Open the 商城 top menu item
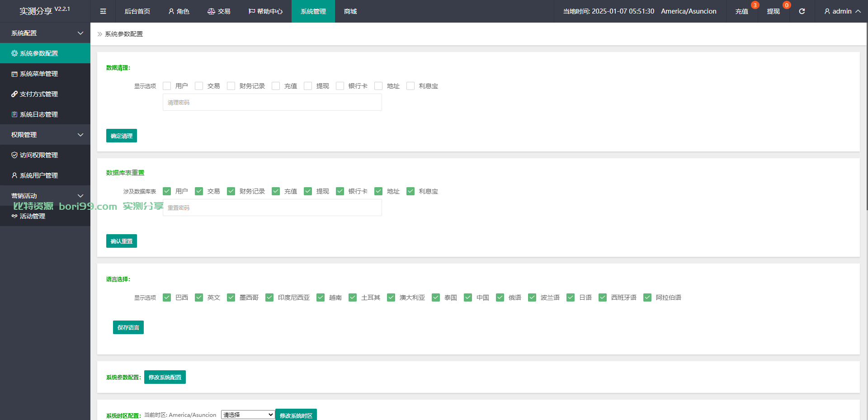This screenshot has height=420, width=868. (350, 11)
